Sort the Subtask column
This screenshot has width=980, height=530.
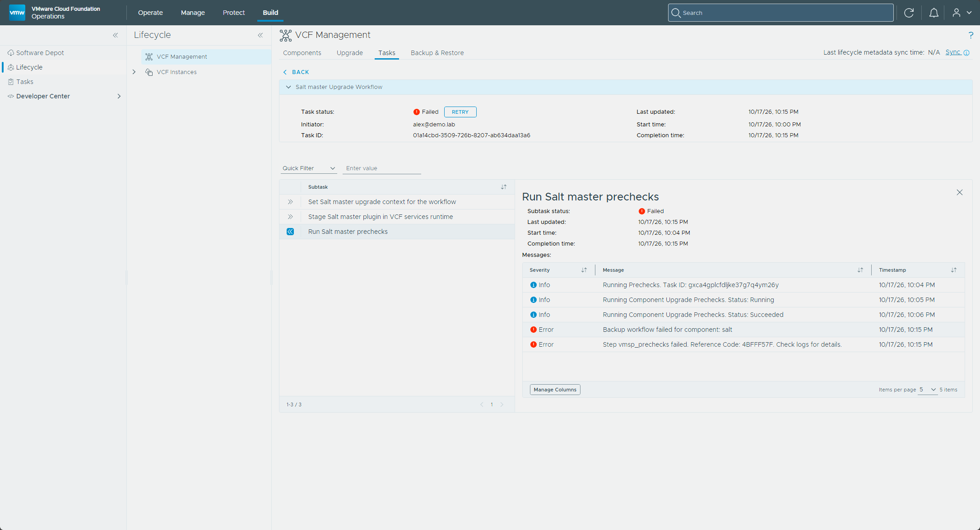click(504, 187)
